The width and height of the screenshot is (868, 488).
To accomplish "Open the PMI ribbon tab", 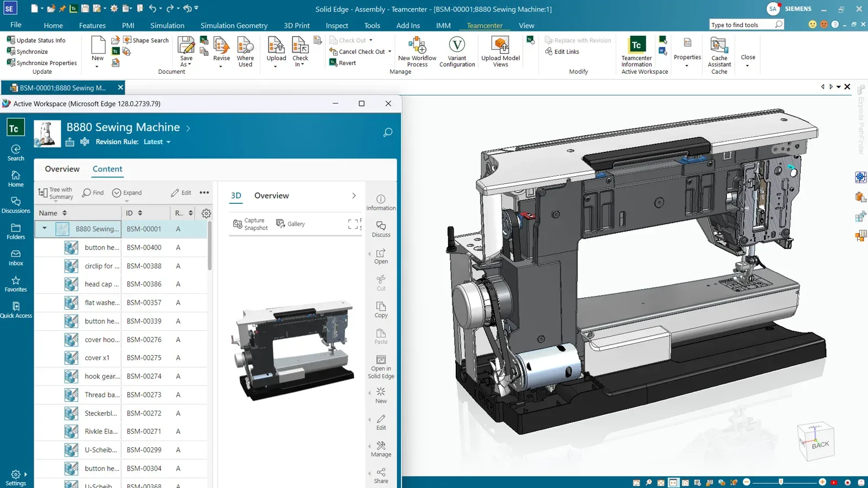I will pyautogui.click(x=128, y=25).
